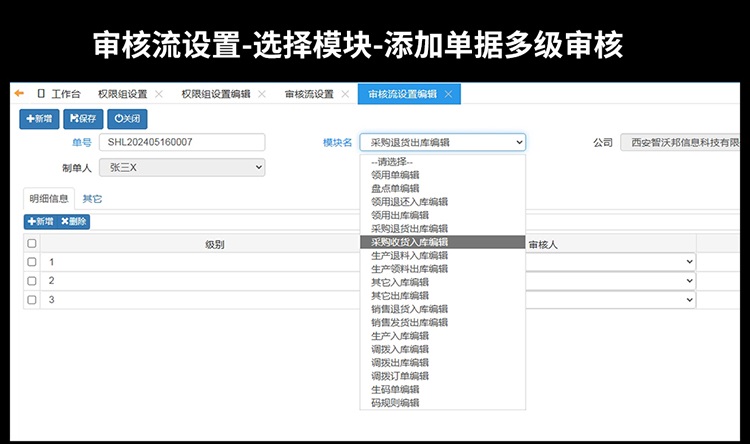Image resolution: width=750 pixels, height=444 pixels.
Task: Choose 其它入库编辑 option
Action: 442,282
